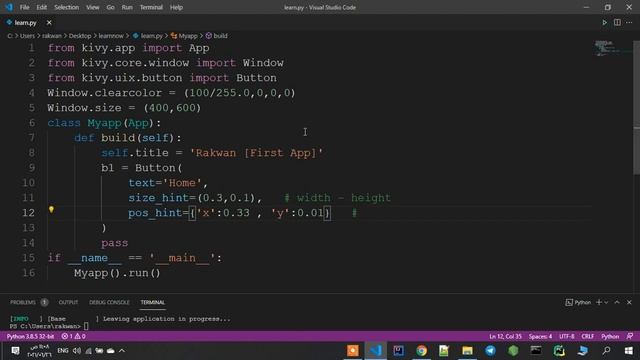Maximize the panel with the up chevron
Viewport: 640px width, 360px height.
coord(617,302)
